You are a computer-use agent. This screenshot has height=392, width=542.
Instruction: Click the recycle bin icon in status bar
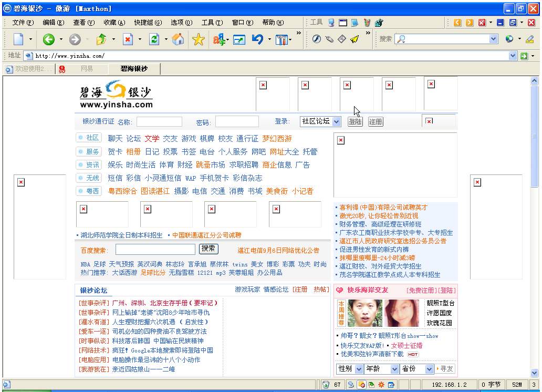[326, 385]
